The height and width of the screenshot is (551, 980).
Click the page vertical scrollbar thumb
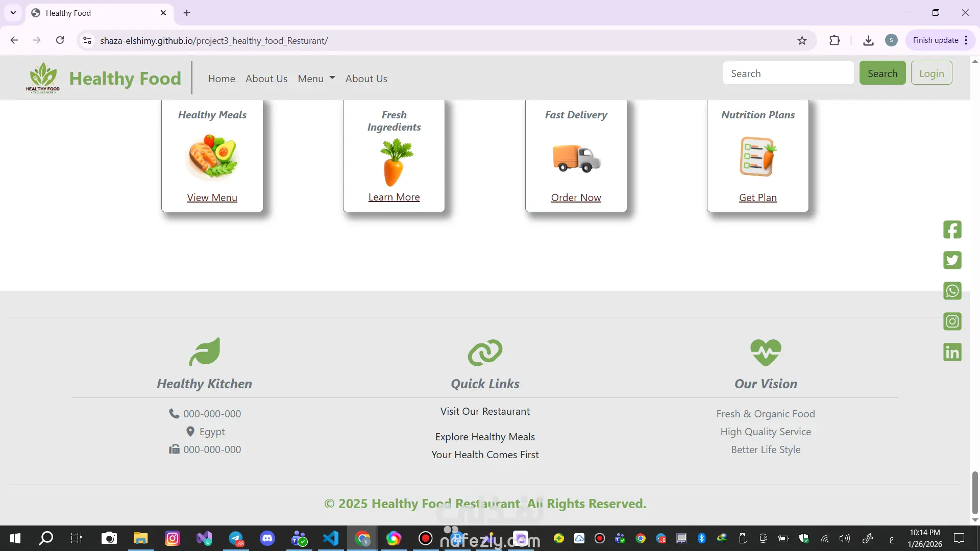(x=974, y=492)
